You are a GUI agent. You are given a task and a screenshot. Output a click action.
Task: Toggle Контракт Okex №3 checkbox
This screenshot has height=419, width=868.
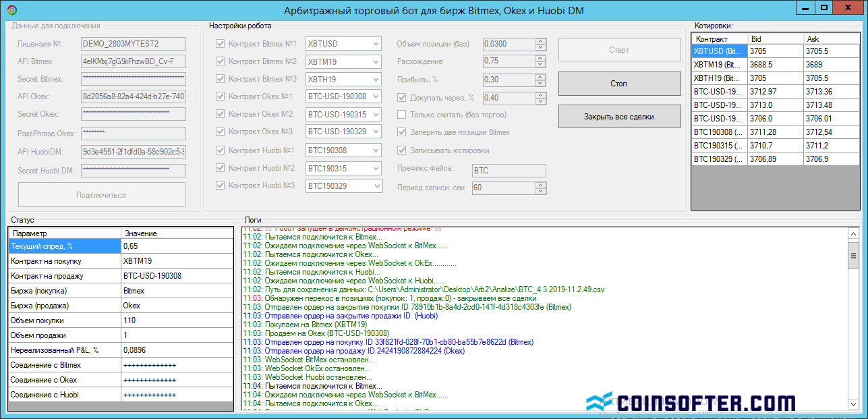tap(220, 132)
